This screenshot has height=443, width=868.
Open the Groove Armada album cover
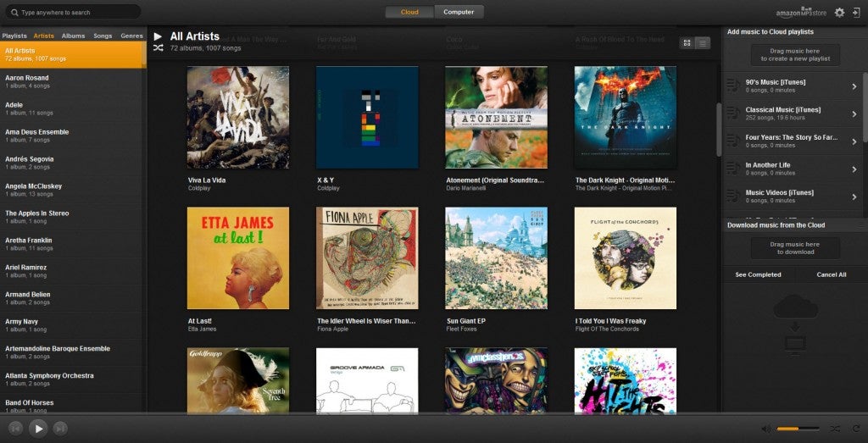point(367,380)
